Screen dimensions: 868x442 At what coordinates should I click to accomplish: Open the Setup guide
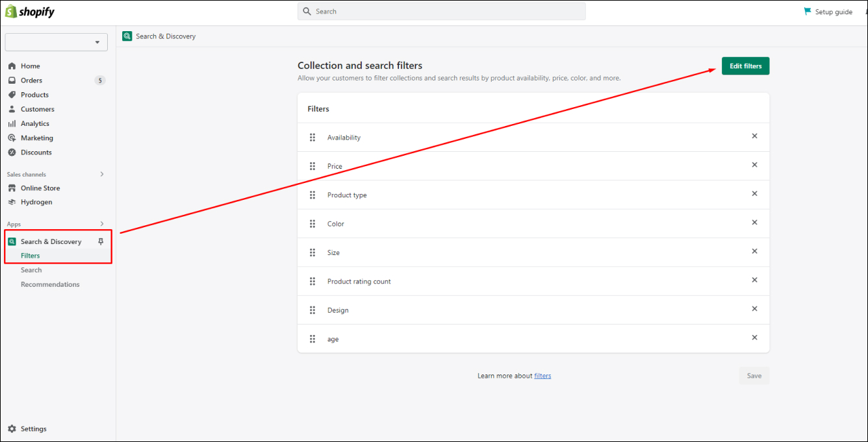[828, 12]
